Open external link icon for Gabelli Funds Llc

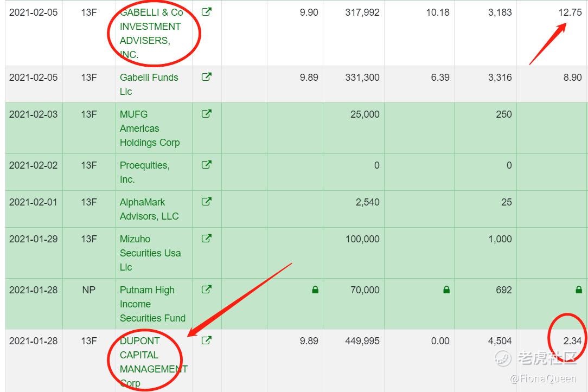(x=207, y=77)
